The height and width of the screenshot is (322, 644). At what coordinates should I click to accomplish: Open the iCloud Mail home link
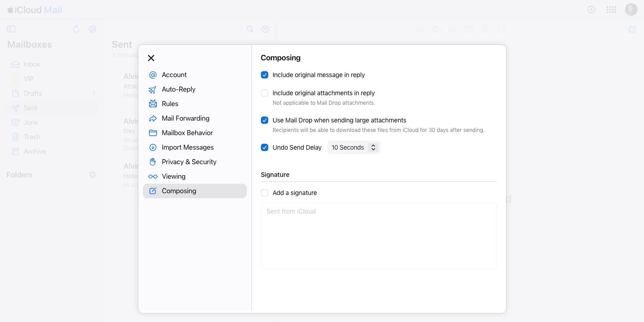click(x=34, y=9)
